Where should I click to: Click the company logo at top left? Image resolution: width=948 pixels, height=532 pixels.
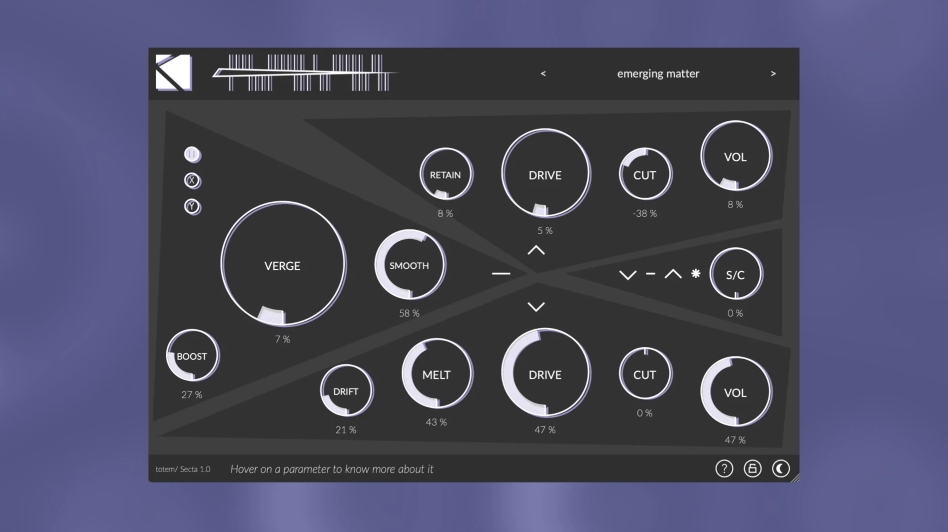(x=173, y=73)
